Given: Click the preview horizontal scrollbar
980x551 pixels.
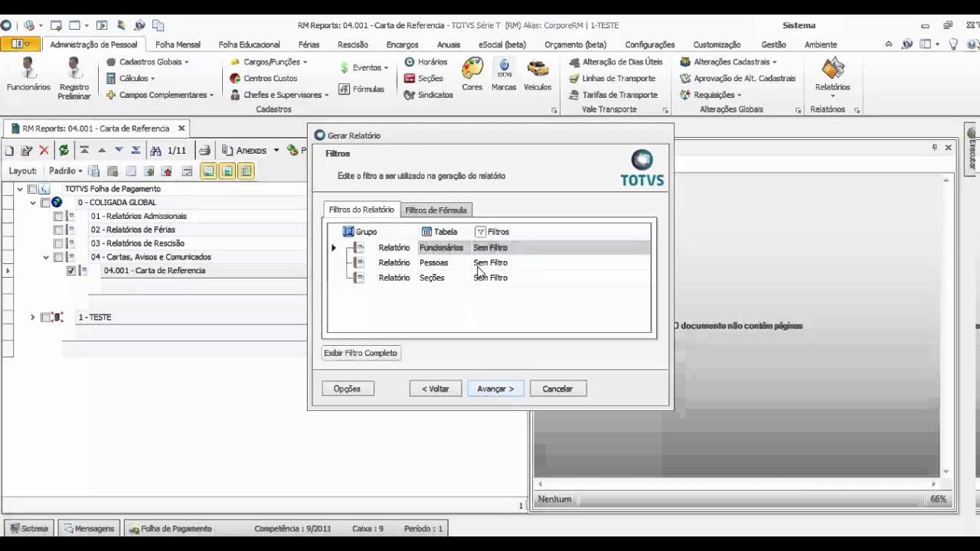Looking at the screenshot, I should coord(737,484).
